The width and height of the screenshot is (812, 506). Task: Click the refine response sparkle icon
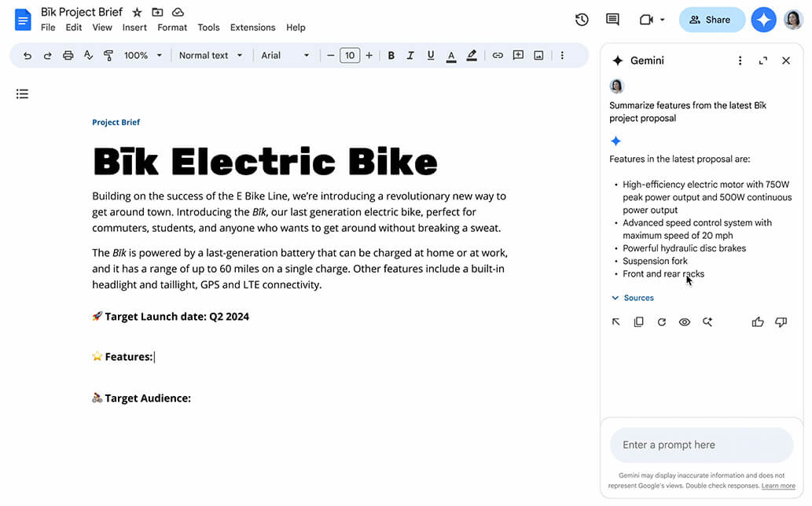point(707,322)
